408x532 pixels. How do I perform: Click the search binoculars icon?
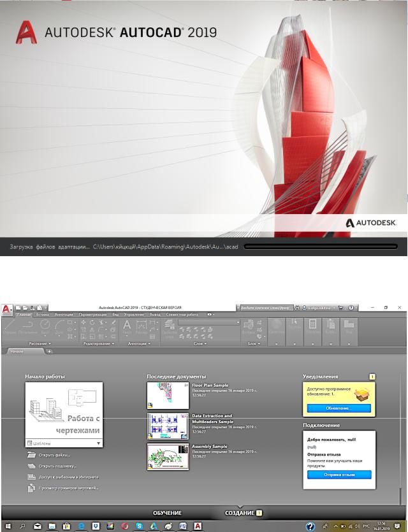297,308
